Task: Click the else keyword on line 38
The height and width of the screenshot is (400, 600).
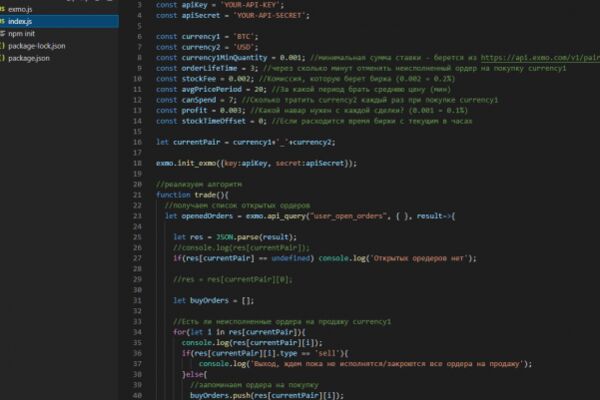Action: tap(194, 374)
